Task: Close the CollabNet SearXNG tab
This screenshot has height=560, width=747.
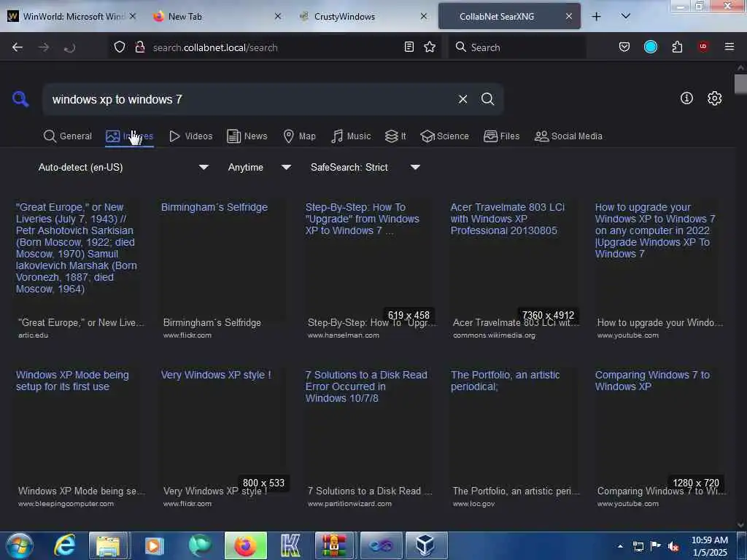Action: point(569,16)
